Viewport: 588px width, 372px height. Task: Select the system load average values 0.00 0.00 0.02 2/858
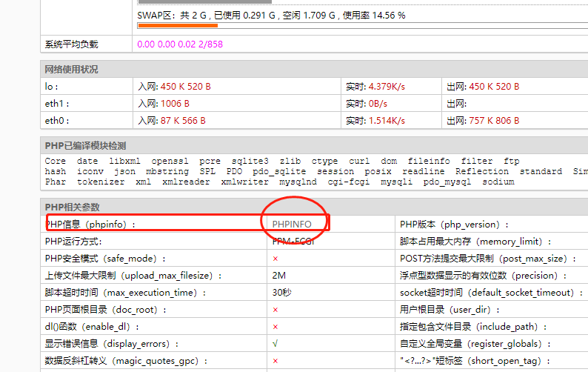tap(180, 44)
